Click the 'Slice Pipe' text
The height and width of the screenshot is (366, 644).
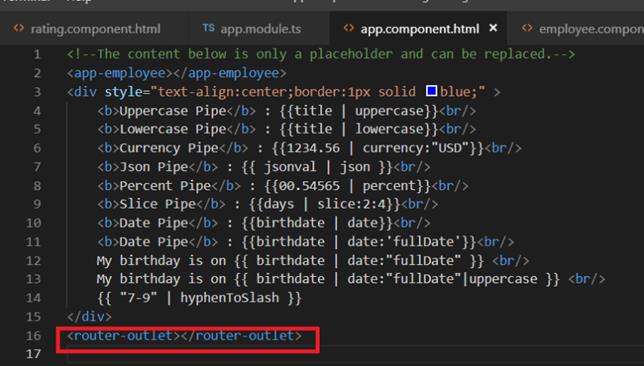click(x=157, y=204)
